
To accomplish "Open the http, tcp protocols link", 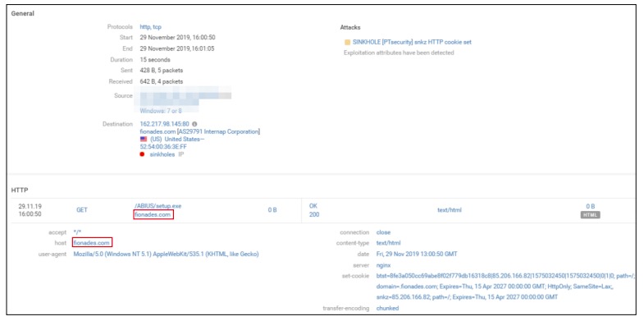I will click(150, 27).
